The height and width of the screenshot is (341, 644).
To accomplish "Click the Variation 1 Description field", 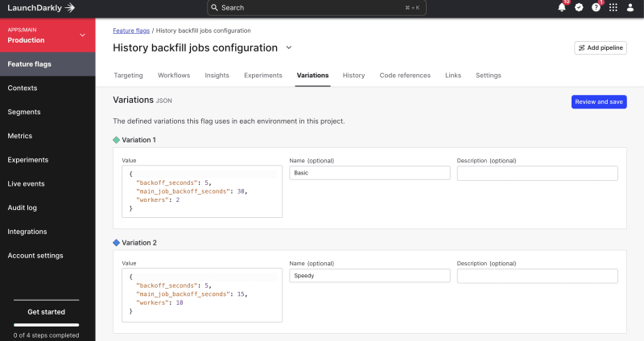I will pyautogui.click(x=537, y=173).
